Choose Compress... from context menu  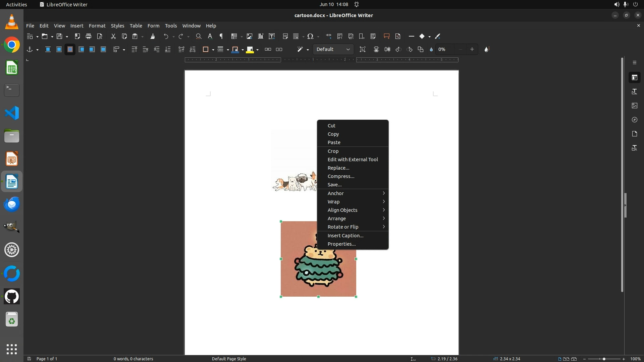341,176
